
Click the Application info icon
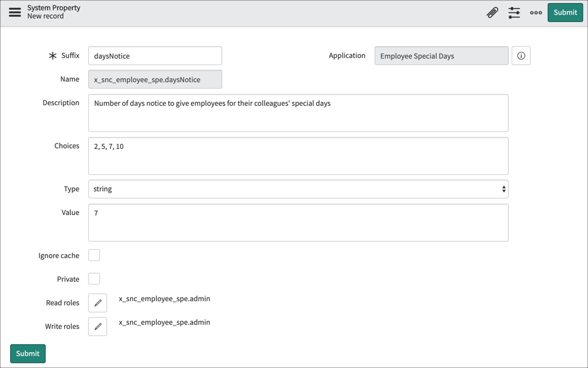(521, 56)
